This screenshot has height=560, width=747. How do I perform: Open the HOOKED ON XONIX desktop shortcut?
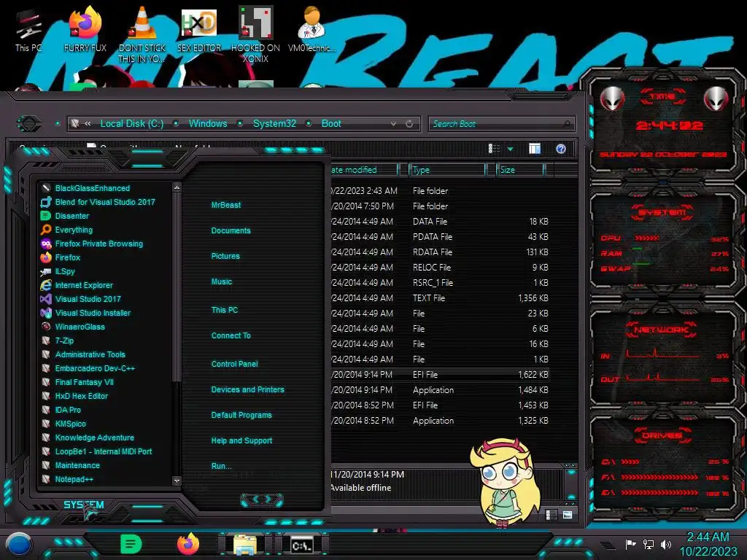coord(255,34)
